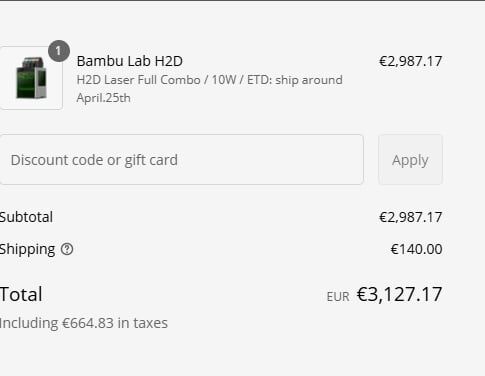Click the Total label
Screen dimensions: 485x376
point(21,294)
